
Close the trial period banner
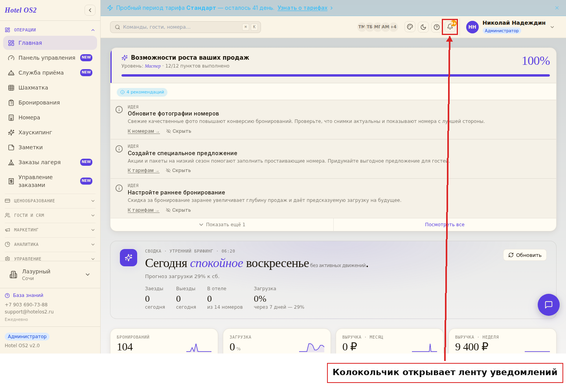pos(557,8)
